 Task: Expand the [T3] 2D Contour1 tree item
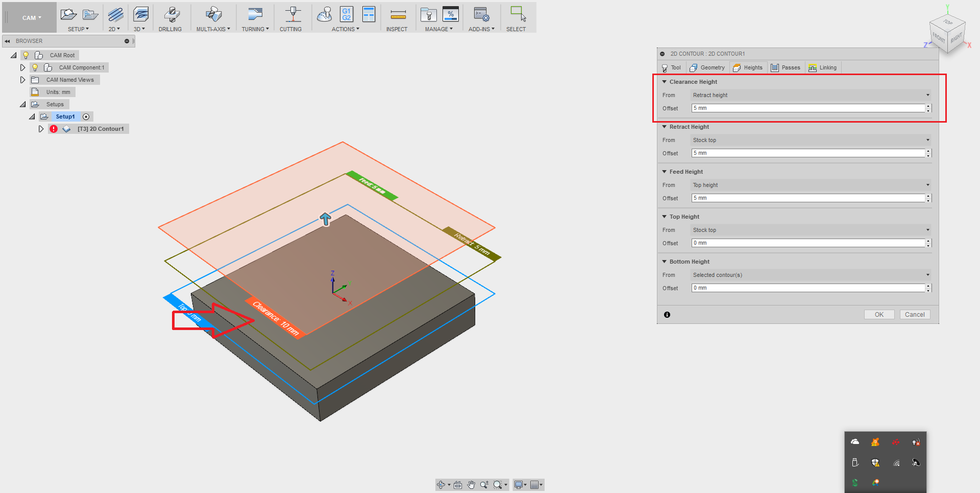coord(41,129)
